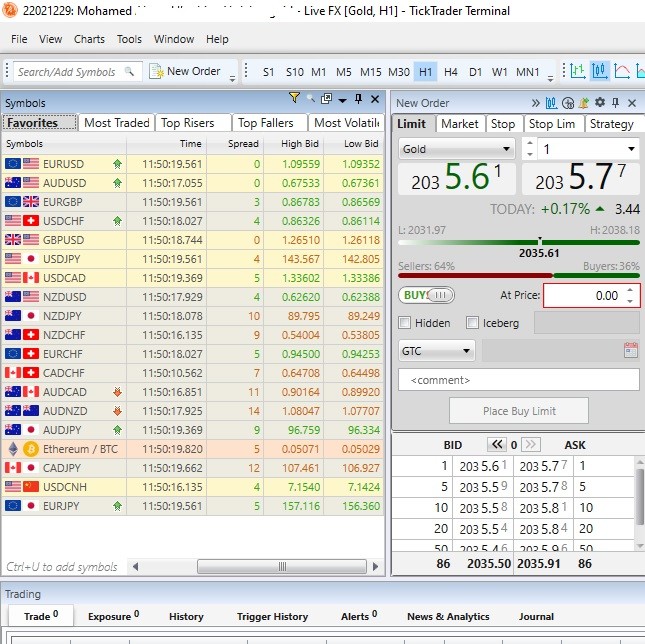Click the 2035.61 bid price button
This screenshot has height=644, width=645.
point(457,178)
